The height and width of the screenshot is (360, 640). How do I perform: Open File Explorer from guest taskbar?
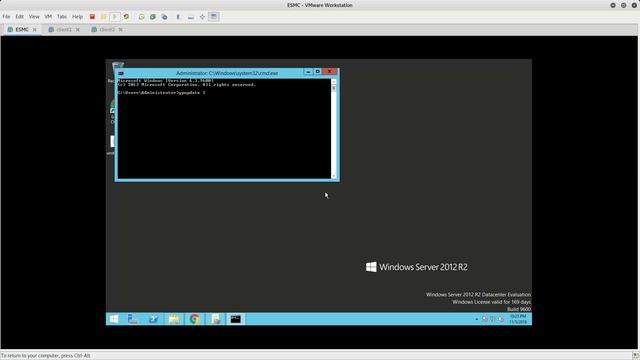(x=174, y=319)
